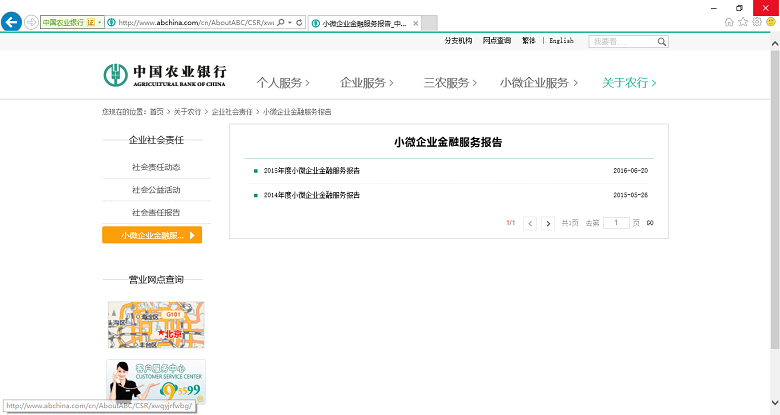
Task: Open the 小微企业服务 navigation menu
Action: [x=539, y=83]
